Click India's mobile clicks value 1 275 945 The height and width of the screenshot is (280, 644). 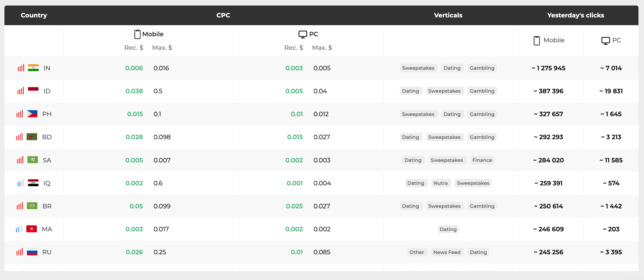(548, 68)
